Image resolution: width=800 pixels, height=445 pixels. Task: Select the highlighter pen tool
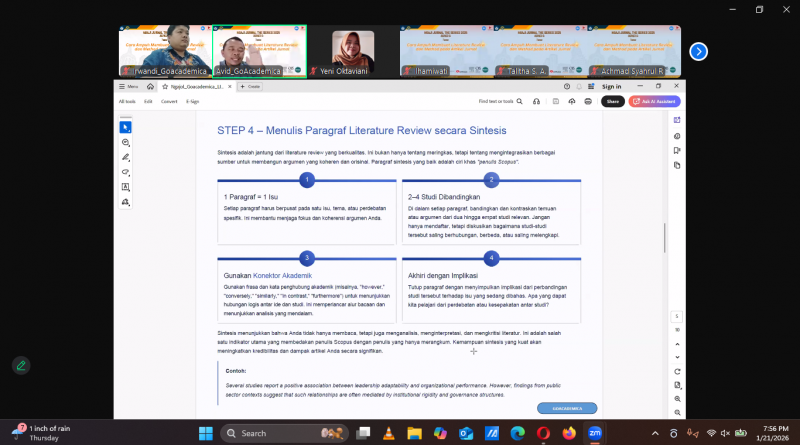125,157
